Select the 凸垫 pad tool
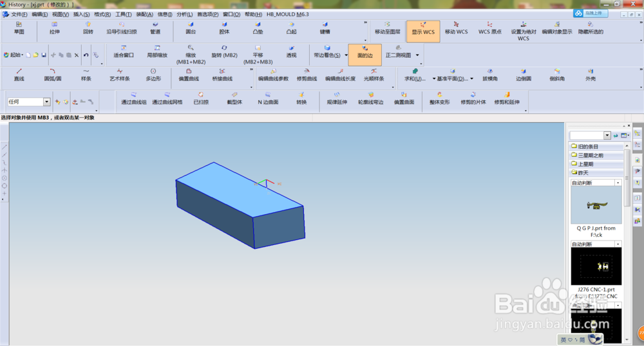The height and width of the screenshot is (346, 644). point(258,28)
